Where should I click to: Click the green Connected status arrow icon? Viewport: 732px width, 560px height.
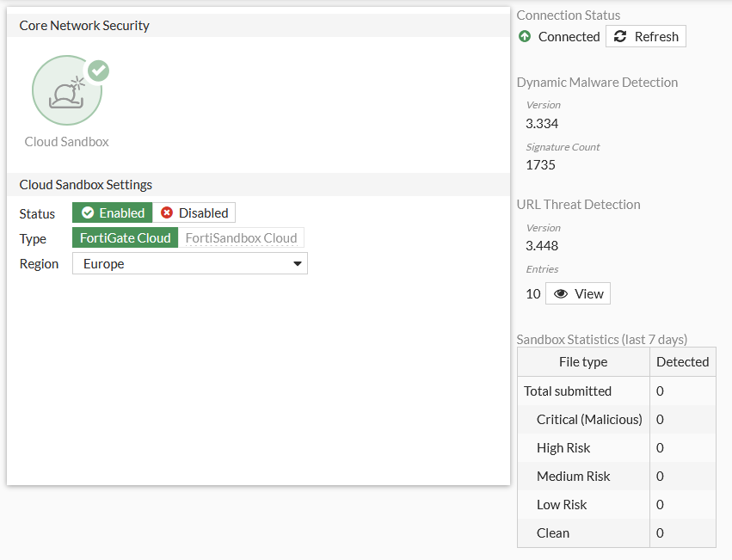[526, 36]
